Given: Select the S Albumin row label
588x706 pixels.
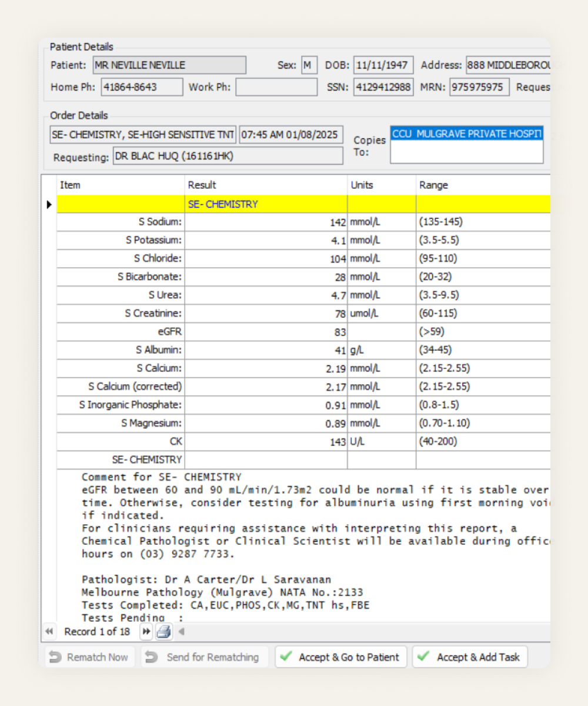Looking at the screenshot, I should (159, 349).
